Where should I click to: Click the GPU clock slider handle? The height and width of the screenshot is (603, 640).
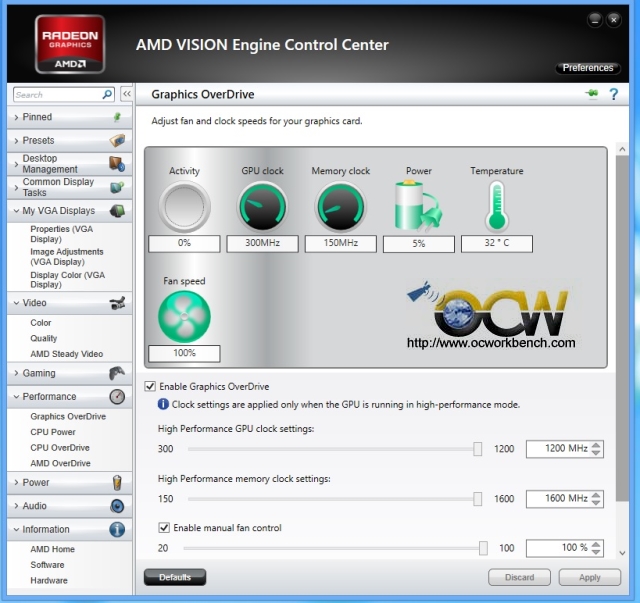477,449
